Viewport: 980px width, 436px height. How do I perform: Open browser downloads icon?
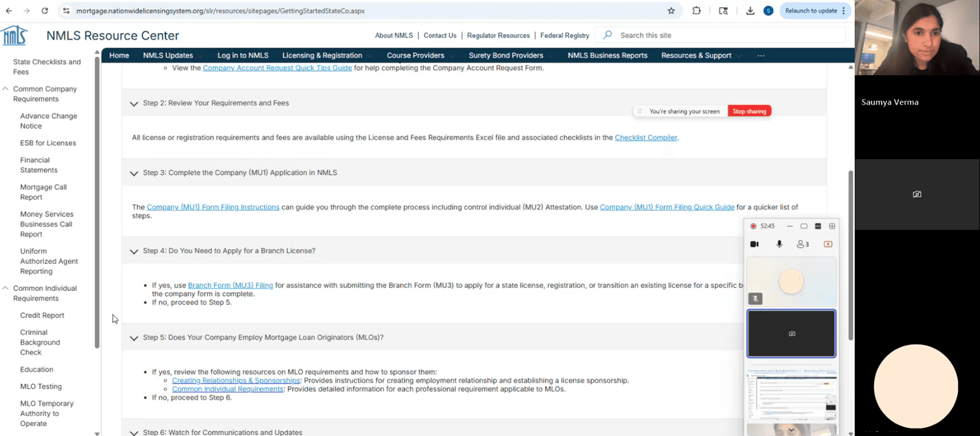(750, 11)
